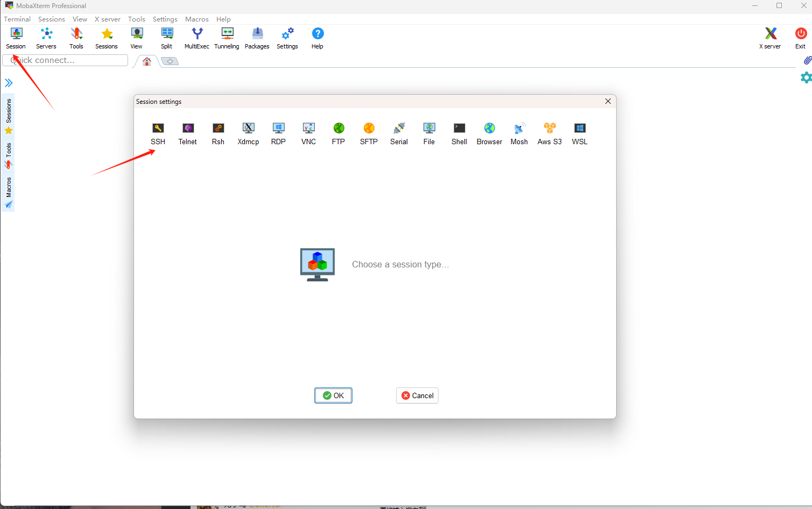Screen dimensions: 812x509
Task: Click the Help question mark icon
Action: [317, 38]
